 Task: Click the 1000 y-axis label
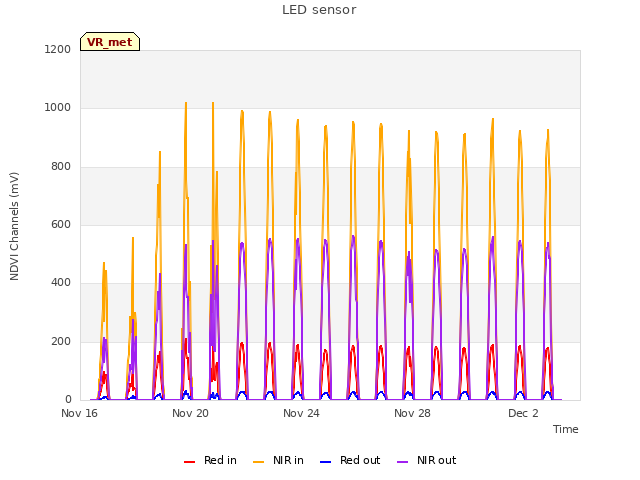pyautogui.click(x=58, y=108)
